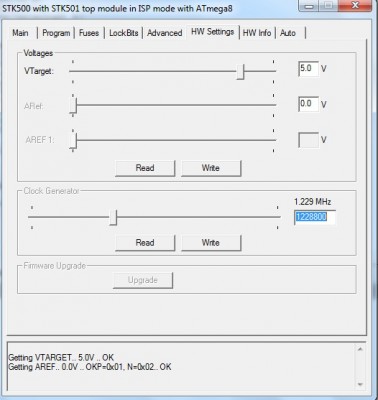Go to the Fuses tab
The image size is (378, 400).
[x=89, y=33]
